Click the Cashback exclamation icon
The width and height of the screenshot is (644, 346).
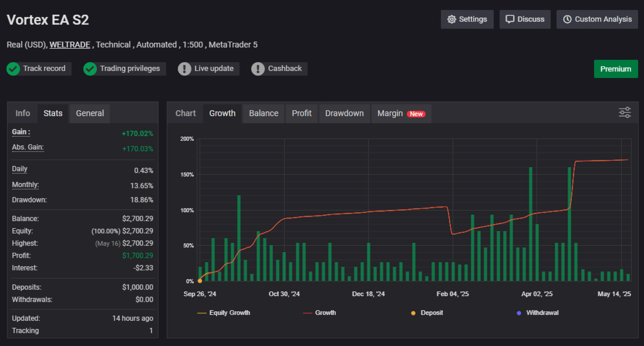coord(258,69)
